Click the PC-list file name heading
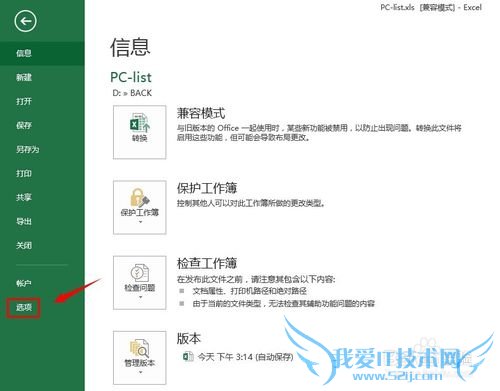This screenshot has width=500, height=391. [x=131, y=77]
